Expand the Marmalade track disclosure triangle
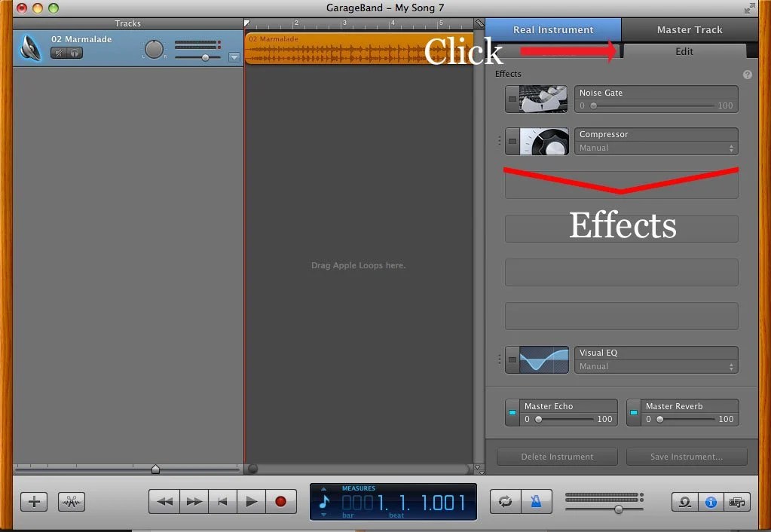 234,57
